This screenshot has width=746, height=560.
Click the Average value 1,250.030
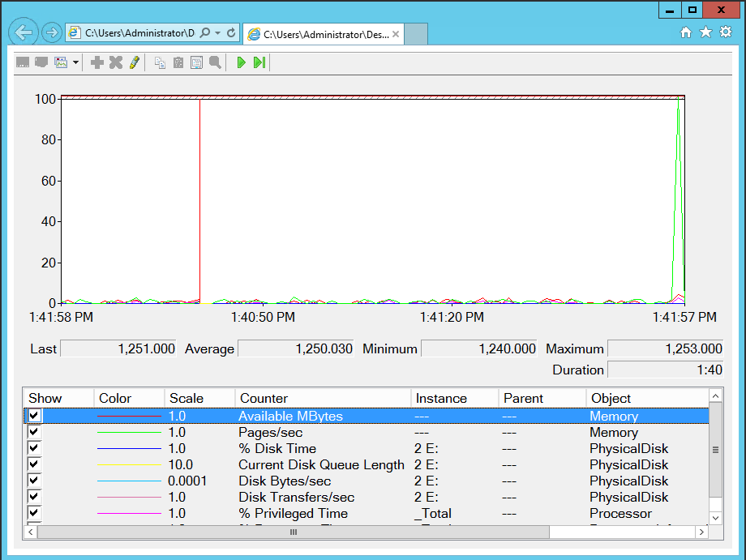pyautogui.click(x=296, y=348)
